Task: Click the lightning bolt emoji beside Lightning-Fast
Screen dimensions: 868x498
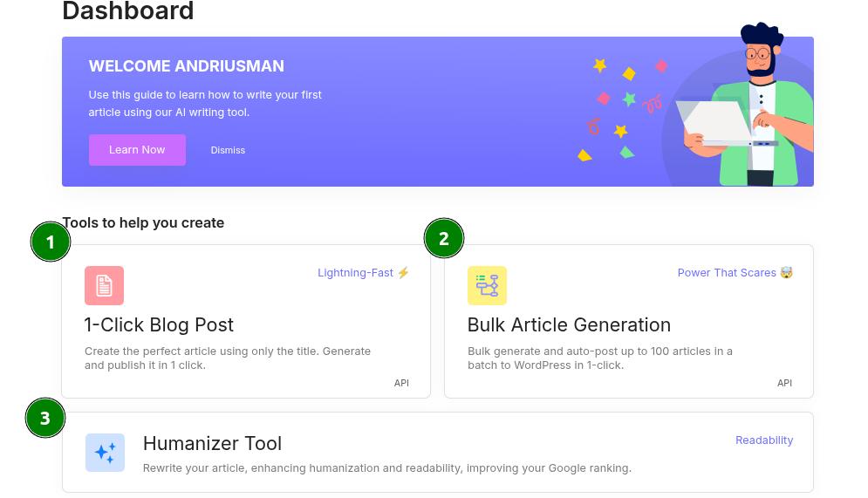Action: 404,272
